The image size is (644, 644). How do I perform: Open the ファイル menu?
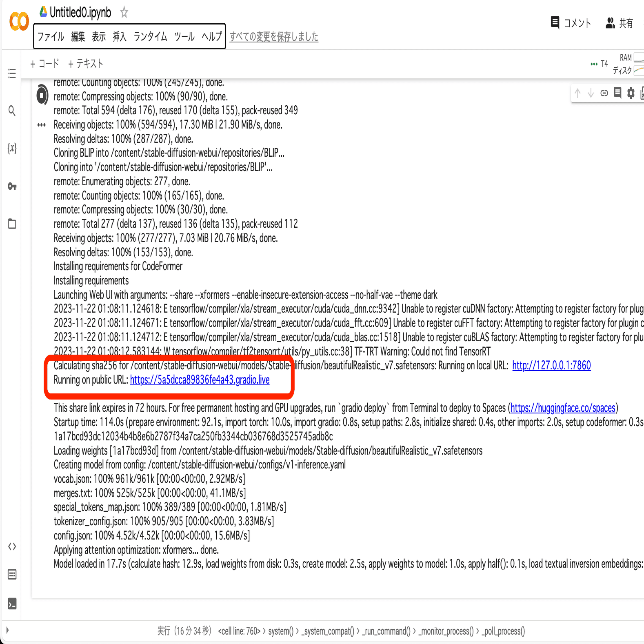coord(51,37)
